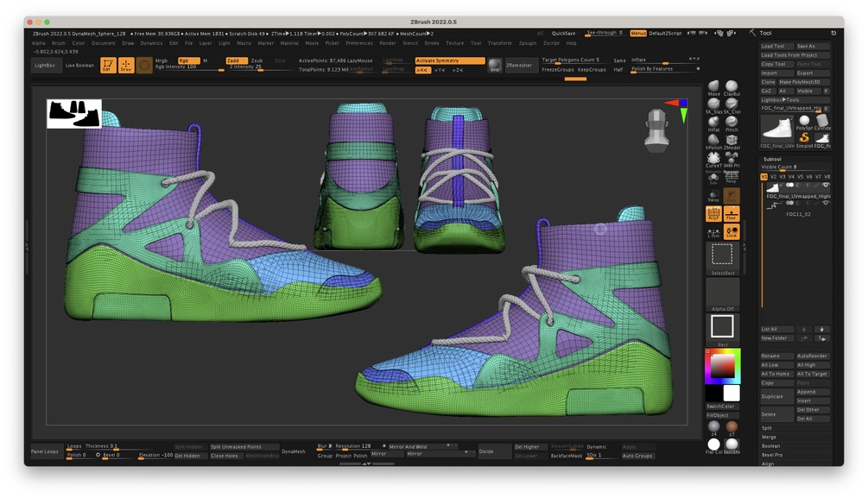Select the CurveTube brush
Screen dimensions: 868x498
(713, 159)
